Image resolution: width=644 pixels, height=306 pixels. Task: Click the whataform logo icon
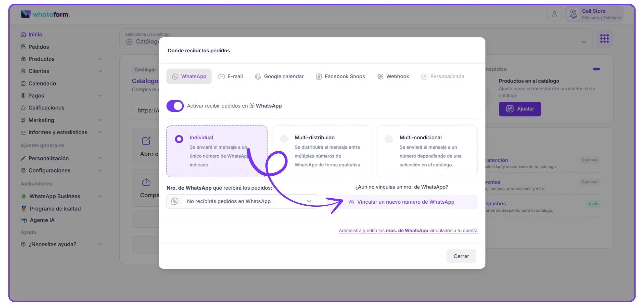[26, 14]
